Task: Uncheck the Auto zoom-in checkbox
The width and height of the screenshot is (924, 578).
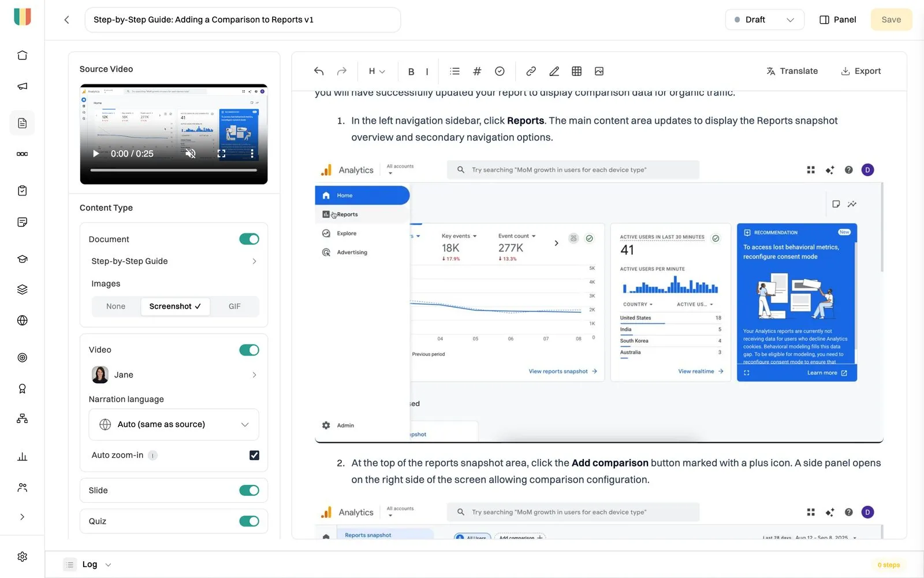Action: coord(254,455)
